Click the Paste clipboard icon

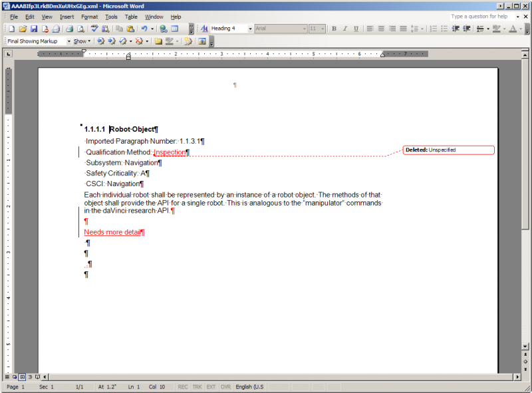pos(130,29)
